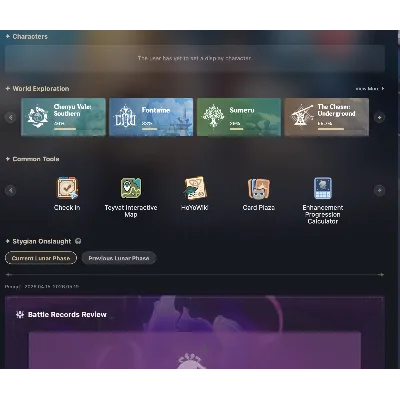Open the Card Plaza icon
Viewport: 400px width, 400px height.
(259, 188)
